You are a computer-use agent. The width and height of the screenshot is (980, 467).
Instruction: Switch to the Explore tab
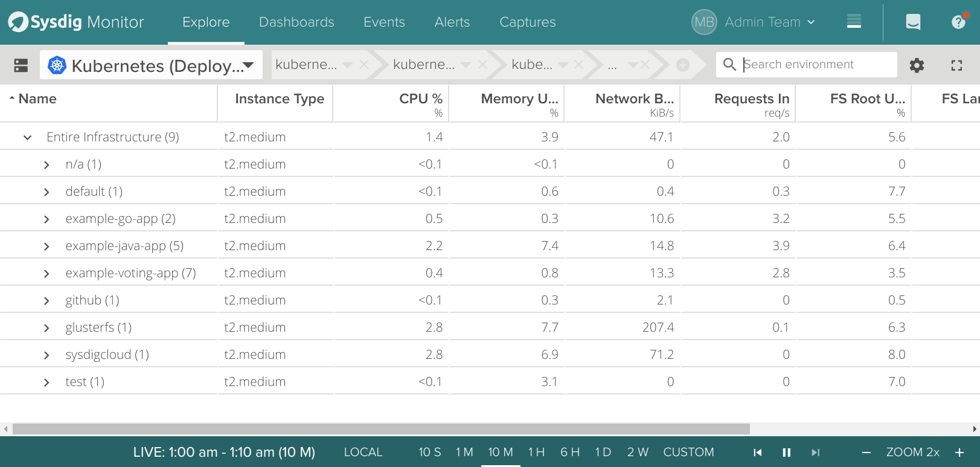206,22
